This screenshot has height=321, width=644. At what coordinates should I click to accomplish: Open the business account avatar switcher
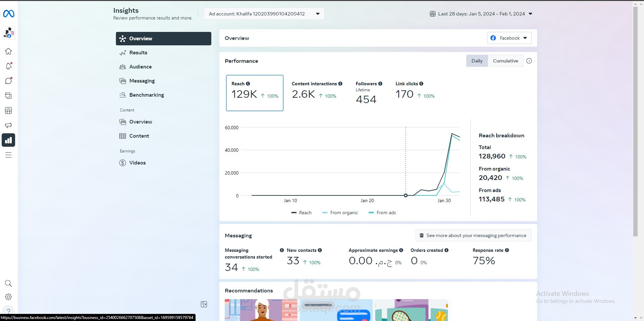[x=8, y=33]
